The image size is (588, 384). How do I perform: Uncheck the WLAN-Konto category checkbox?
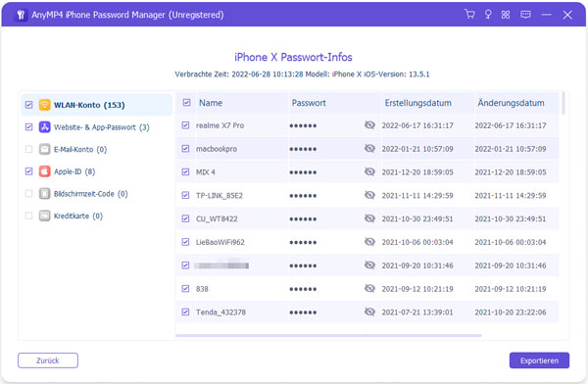(x=28, y=105)
